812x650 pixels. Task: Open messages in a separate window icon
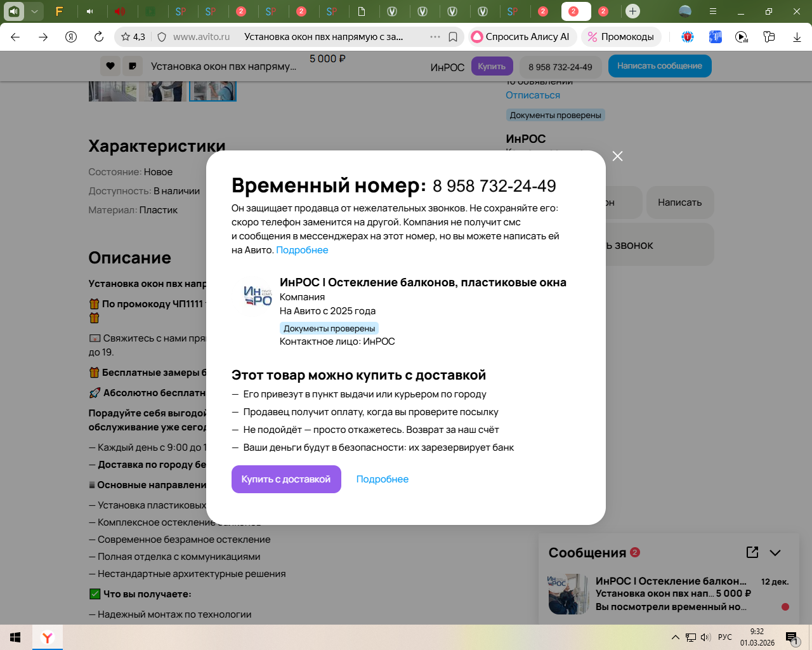[x=752, y=552]
